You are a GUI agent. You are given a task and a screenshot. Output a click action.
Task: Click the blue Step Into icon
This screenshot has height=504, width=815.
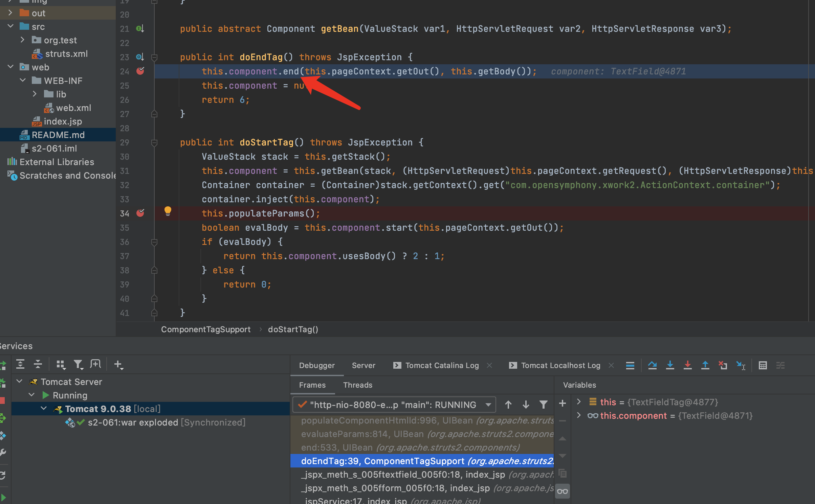click(x=670, y=365)
